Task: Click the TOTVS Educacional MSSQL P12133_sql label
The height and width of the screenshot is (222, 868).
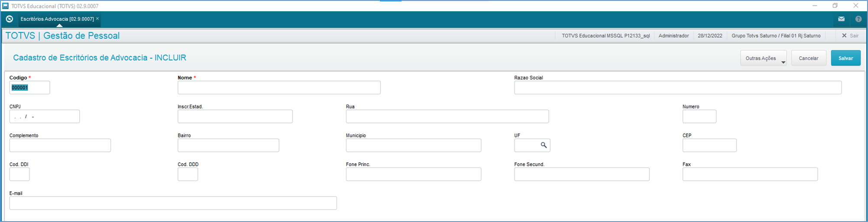Action: click(x=606, y=36)
